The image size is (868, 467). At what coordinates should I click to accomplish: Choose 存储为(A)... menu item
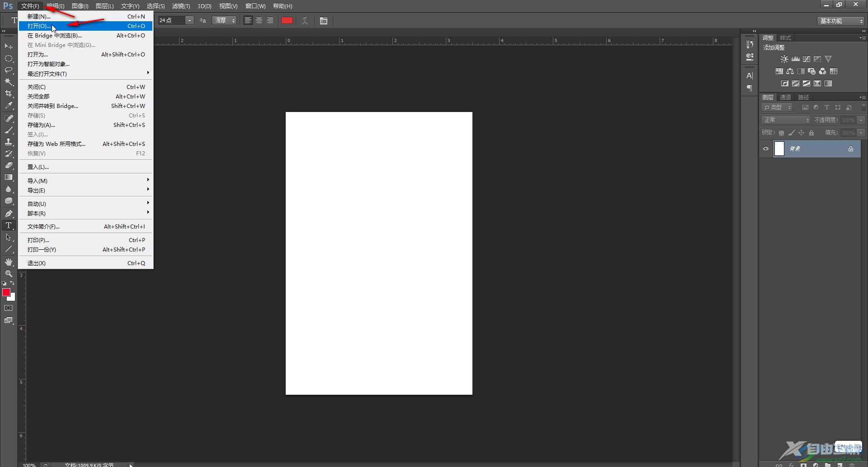[86, 125]
